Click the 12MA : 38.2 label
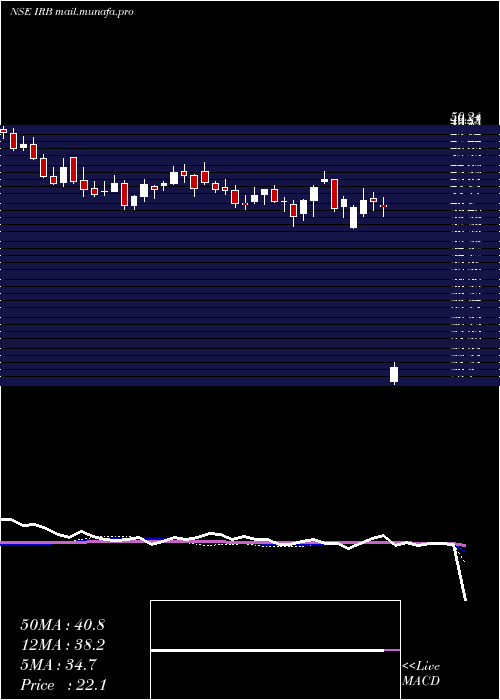500x700 pixels. pos(62,645)
